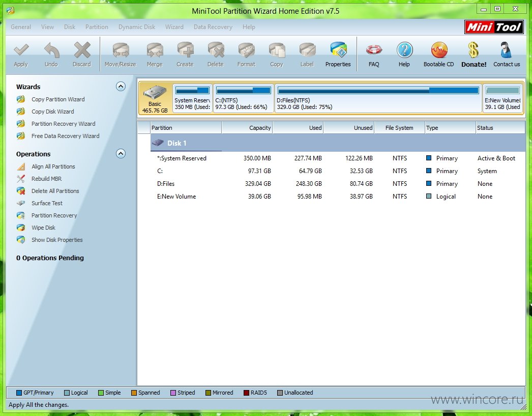This screenshot has width=532, height=416.
Task: Select the D:Files(NTFS) block in disk map
Action: pos(378,98)
